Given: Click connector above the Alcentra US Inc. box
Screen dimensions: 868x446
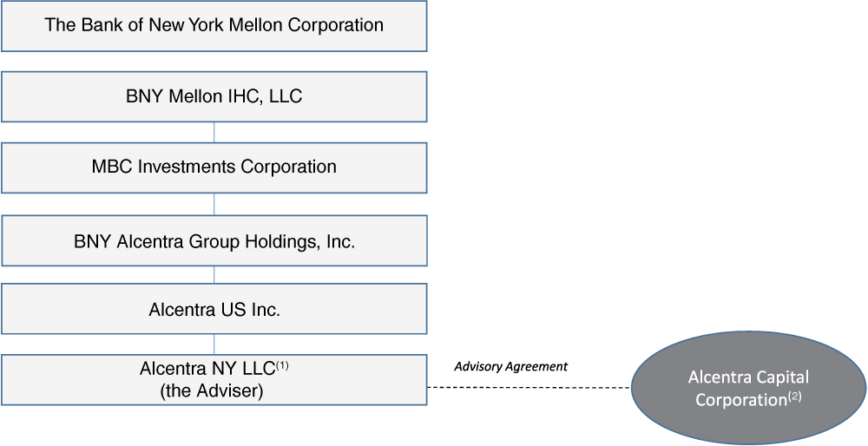Looking at the screenshot, I should coord(214,275).
